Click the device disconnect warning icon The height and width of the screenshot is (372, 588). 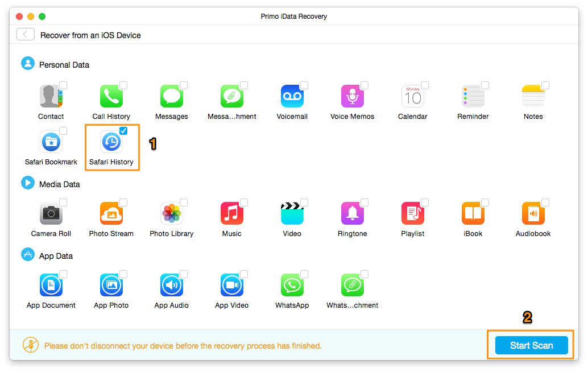[x=30, y=345]
